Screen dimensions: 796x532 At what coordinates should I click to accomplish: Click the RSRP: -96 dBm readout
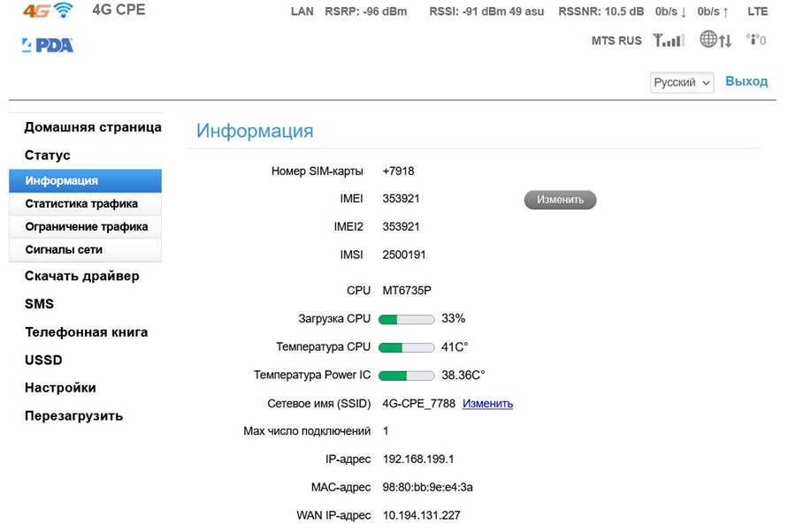coord(365,11)
